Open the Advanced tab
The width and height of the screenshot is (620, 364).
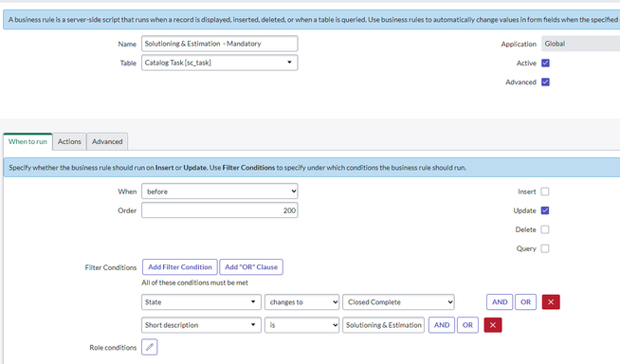[x=107, y=141]
